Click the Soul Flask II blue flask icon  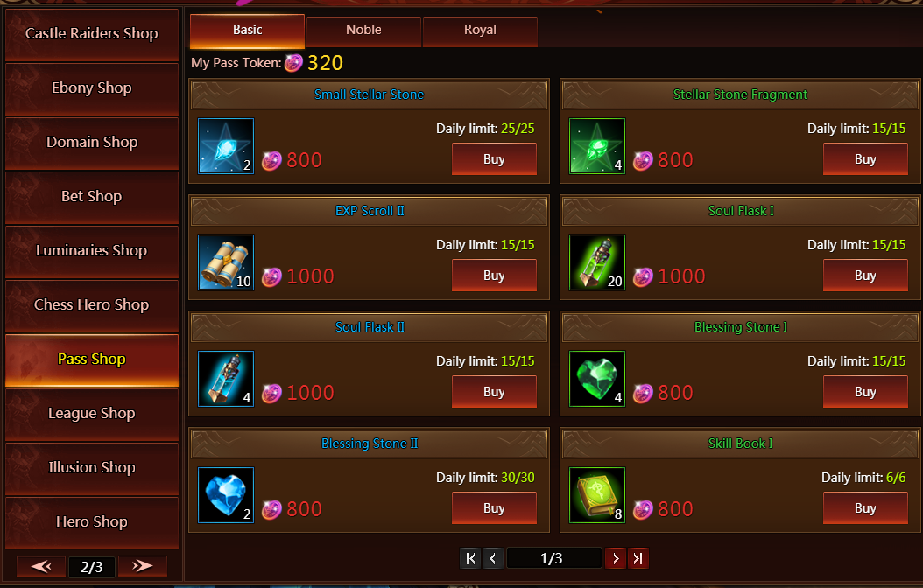click(226, 379)
